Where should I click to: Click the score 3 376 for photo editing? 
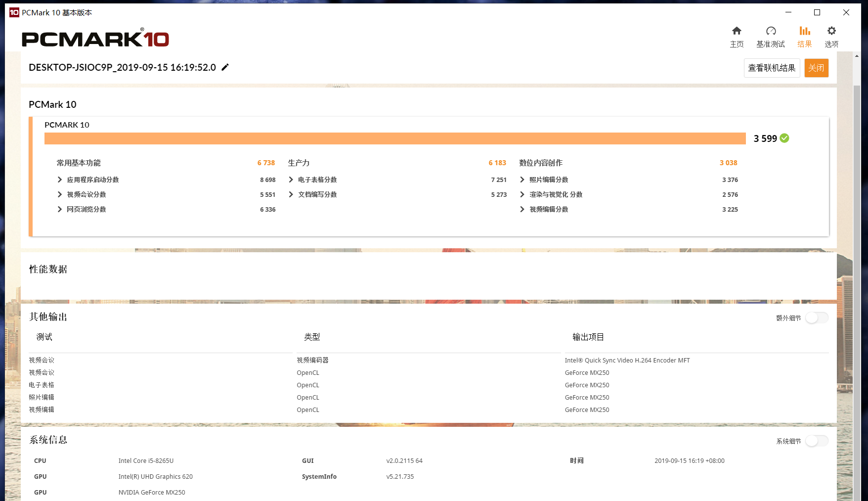[730, 180]
